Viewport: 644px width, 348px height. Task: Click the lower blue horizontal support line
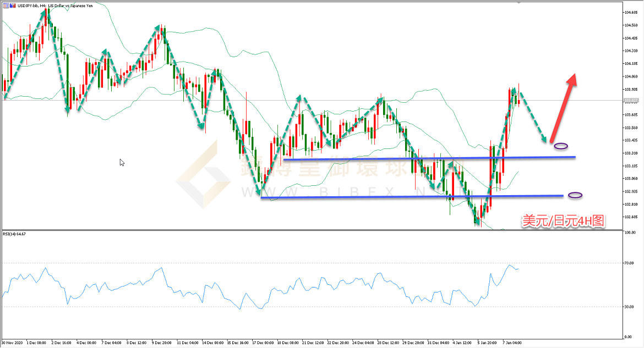click(x=413, y=196)
